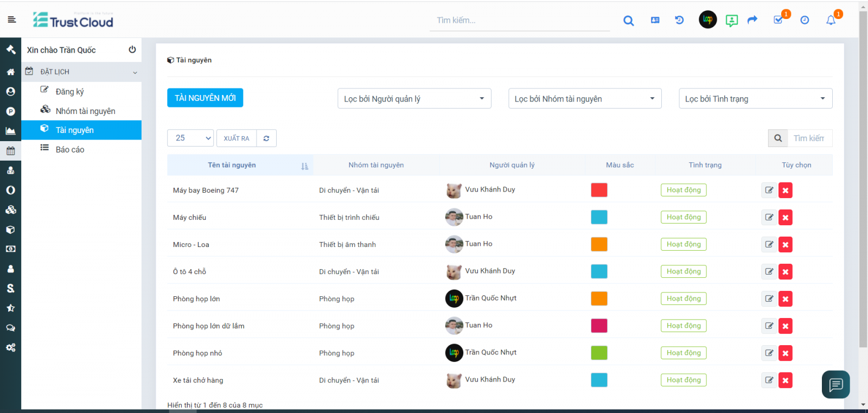Viewport: 868px width, 413px height.
Task: Open the history icon in top bar
Action: (679, 20)
